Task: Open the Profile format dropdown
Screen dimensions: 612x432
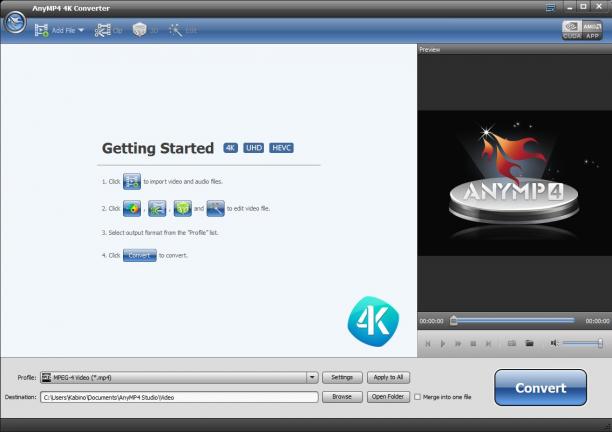Action: (x=179, y=377)
